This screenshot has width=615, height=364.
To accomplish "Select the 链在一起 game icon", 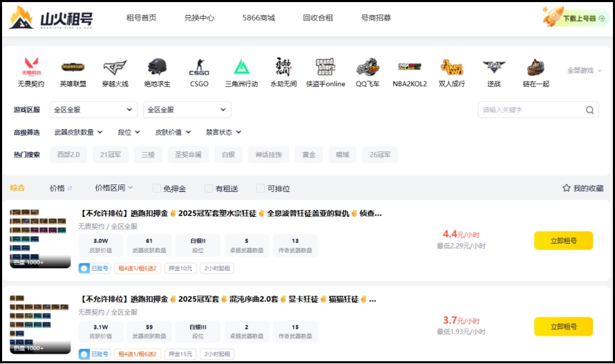I will 536,67.
